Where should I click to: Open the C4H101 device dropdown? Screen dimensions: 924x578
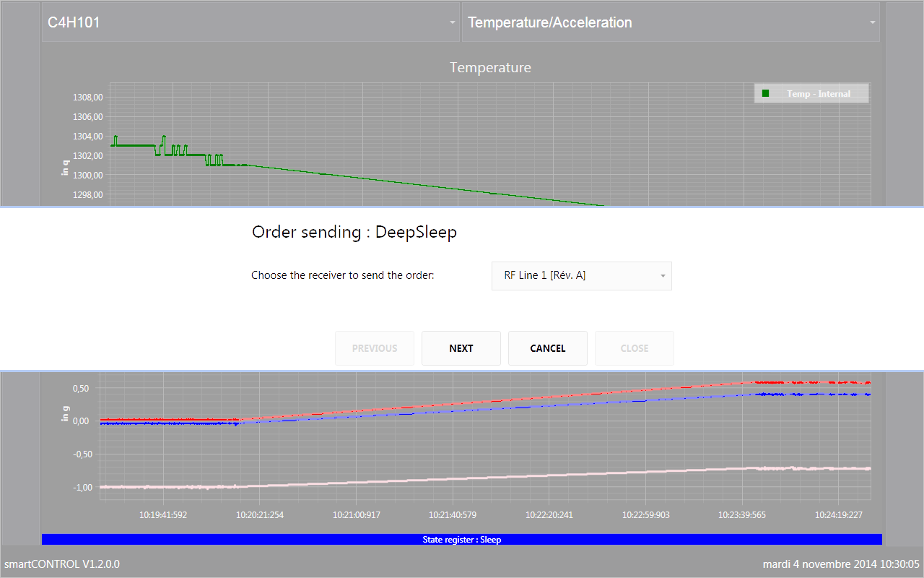[250, 22]
